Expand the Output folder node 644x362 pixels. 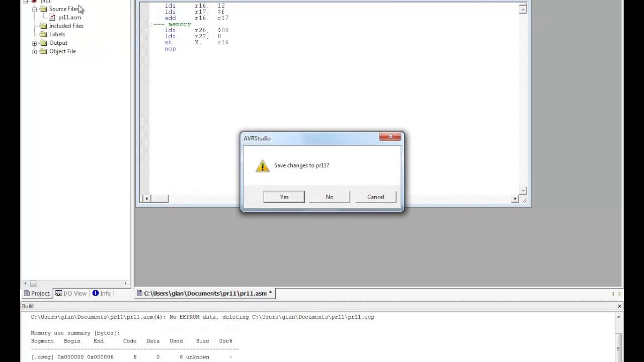(35, 43)
